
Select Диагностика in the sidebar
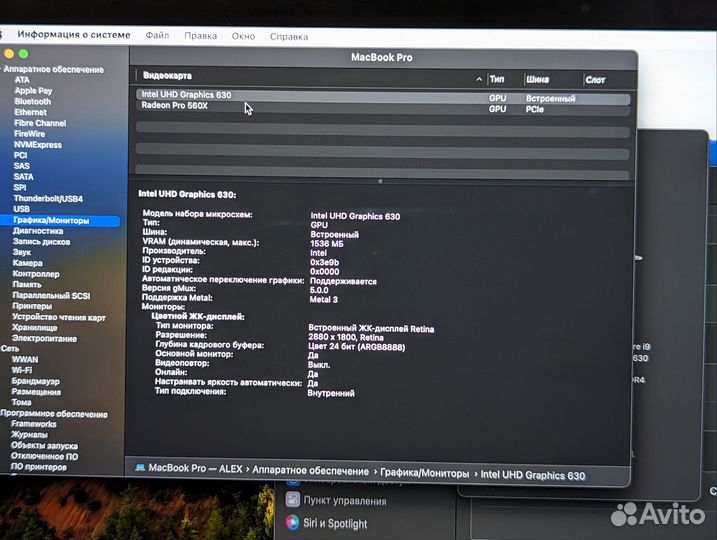pos(38,231)
